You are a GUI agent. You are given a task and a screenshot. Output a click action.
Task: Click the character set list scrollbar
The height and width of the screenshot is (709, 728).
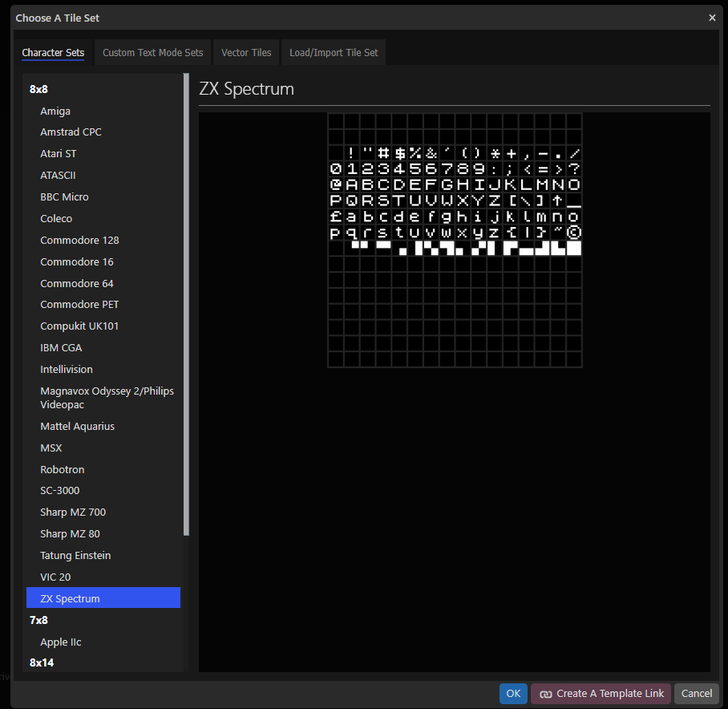coord(186,305)
